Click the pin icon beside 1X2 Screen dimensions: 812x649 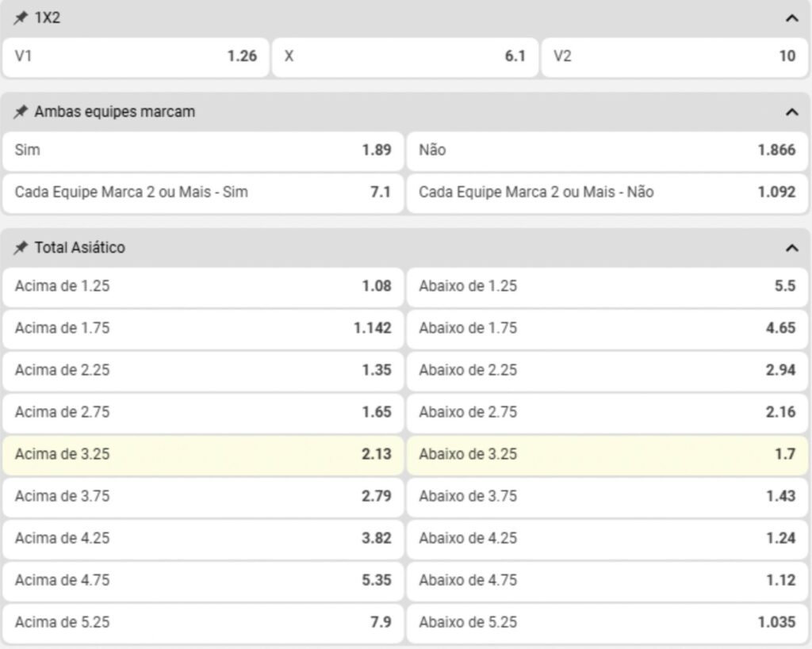[21, 18]
